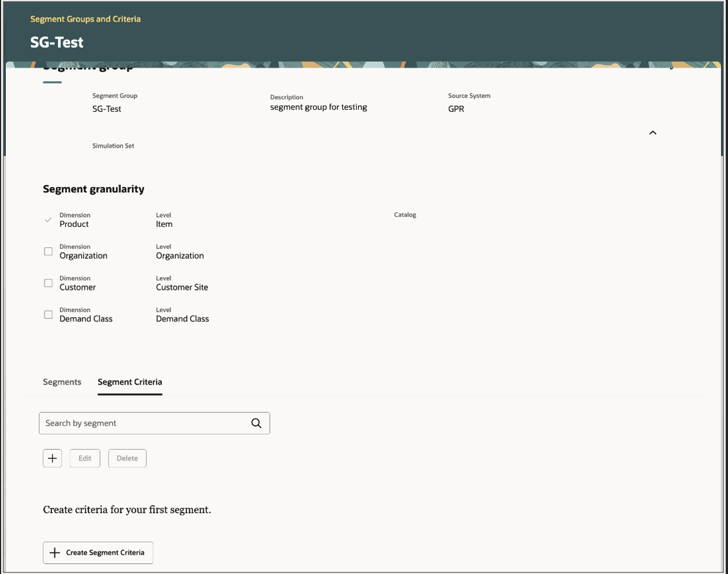Switch to the Segments tab
The image size is (728, 574).
point(62,382)
